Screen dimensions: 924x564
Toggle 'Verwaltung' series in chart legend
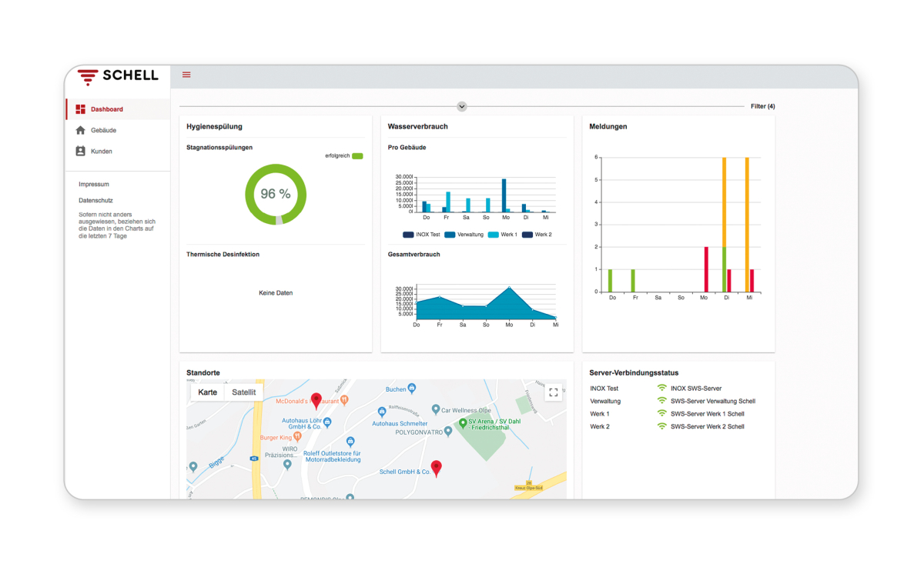click(x=450, y=235)
